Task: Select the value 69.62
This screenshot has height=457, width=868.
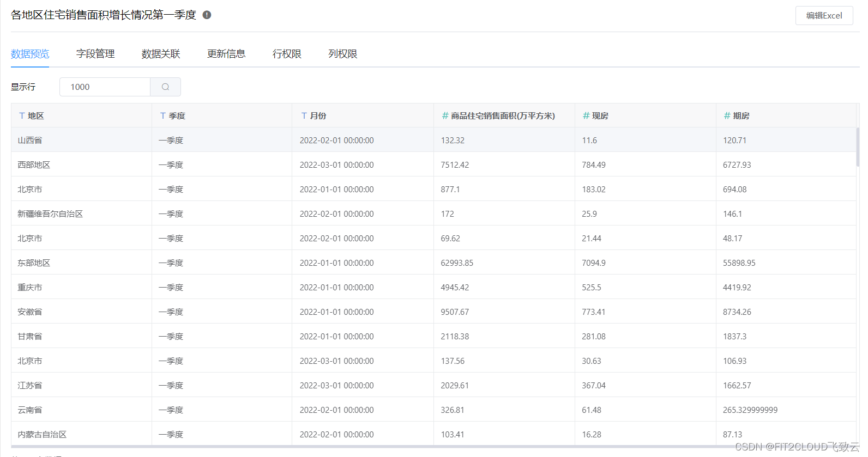Action: coord(450,238)
